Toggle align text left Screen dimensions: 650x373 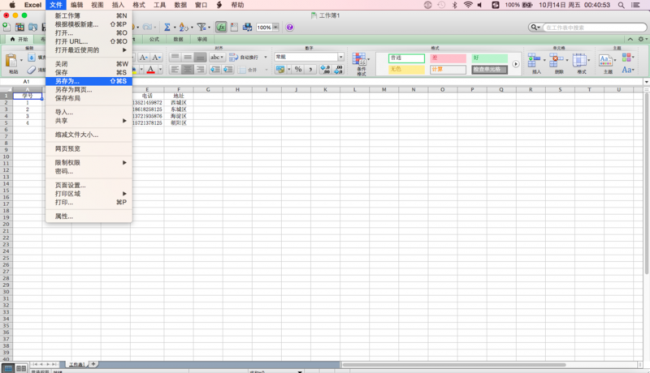click(175, 70)
